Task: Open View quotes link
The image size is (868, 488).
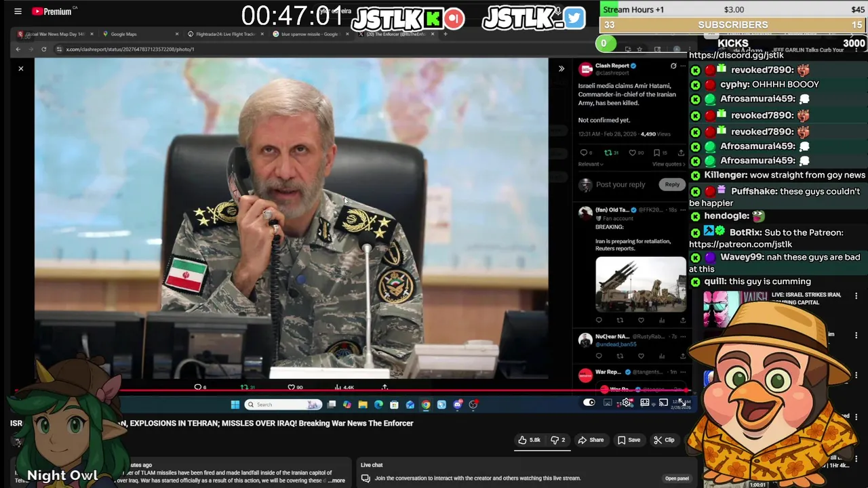Action: [x=669, y=164]
